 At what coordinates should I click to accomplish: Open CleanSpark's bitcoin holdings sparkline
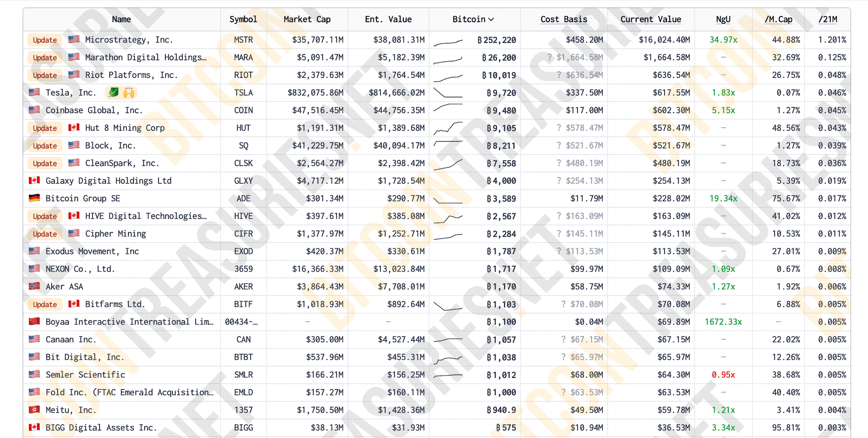pos(448,164)
